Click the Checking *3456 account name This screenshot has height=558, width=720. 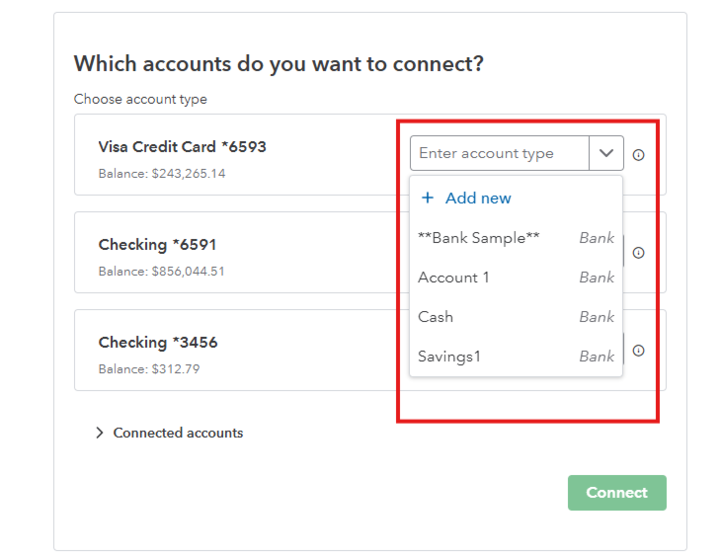(x=157, y=343)
